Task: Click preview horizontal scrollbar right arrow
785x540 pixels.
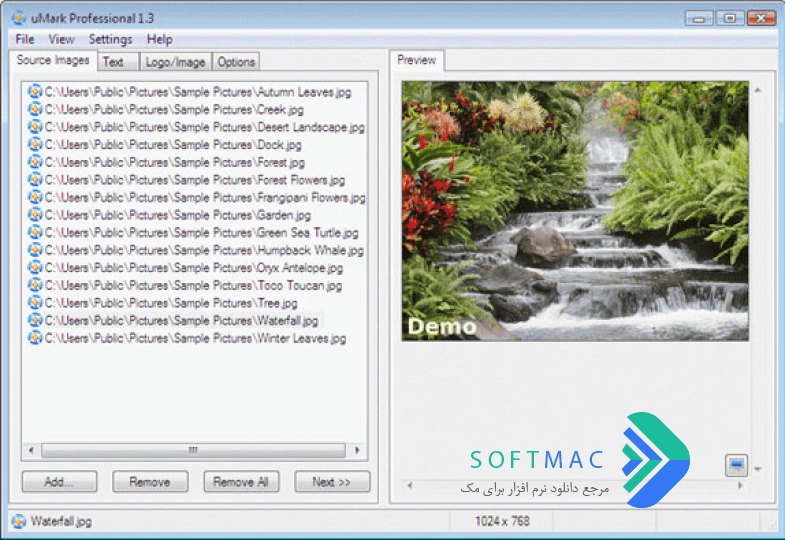Action: [x=740, y=485]
